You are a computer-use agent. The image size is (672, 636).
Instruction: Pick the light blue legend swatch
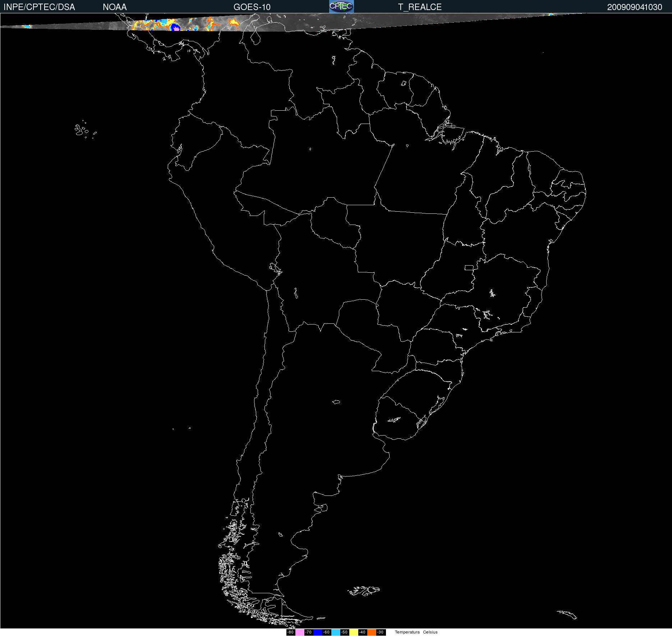click(336, 632)
